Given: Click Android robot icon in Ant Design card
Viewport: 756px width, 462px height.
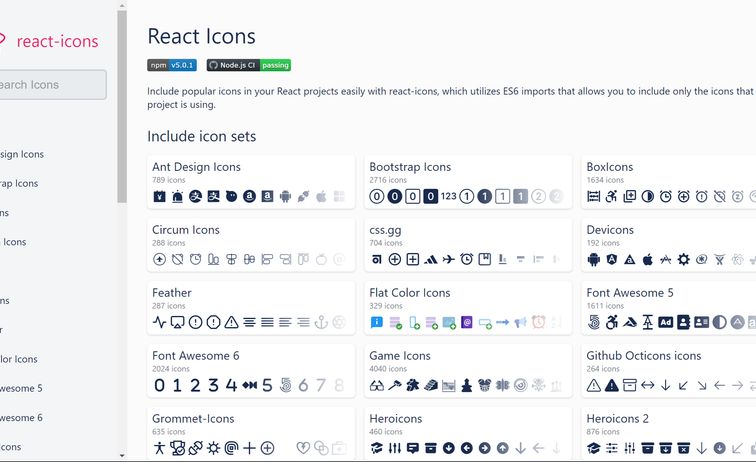Looking at the screenshot, I should point(285,196).
